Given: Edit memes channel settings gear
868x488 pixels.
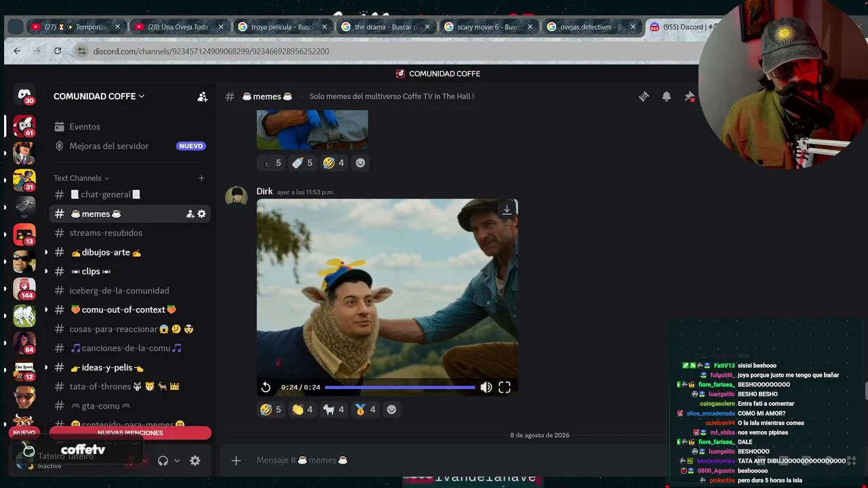Looking at the screenshot, I should click(x=201, y=214).
